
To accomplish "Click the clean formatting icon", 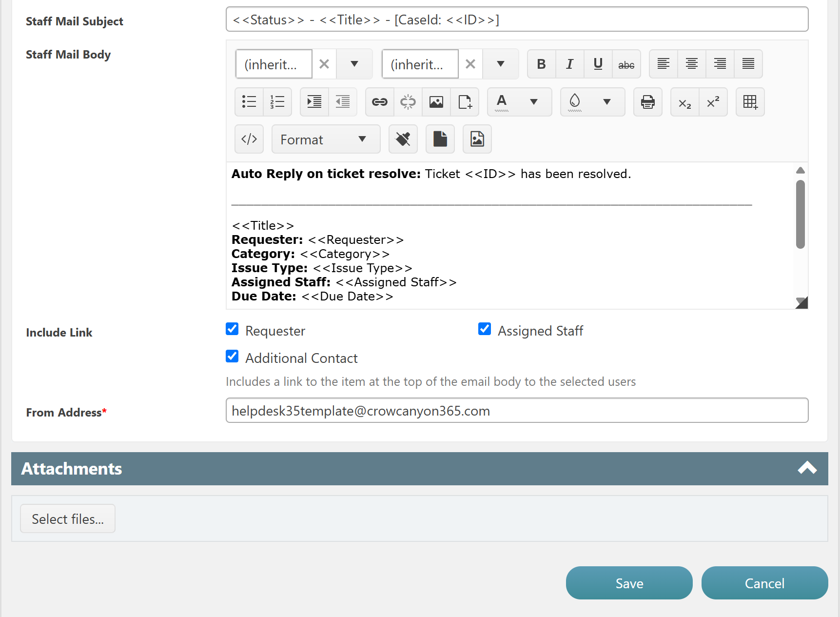I will click(x=403, y=139).
